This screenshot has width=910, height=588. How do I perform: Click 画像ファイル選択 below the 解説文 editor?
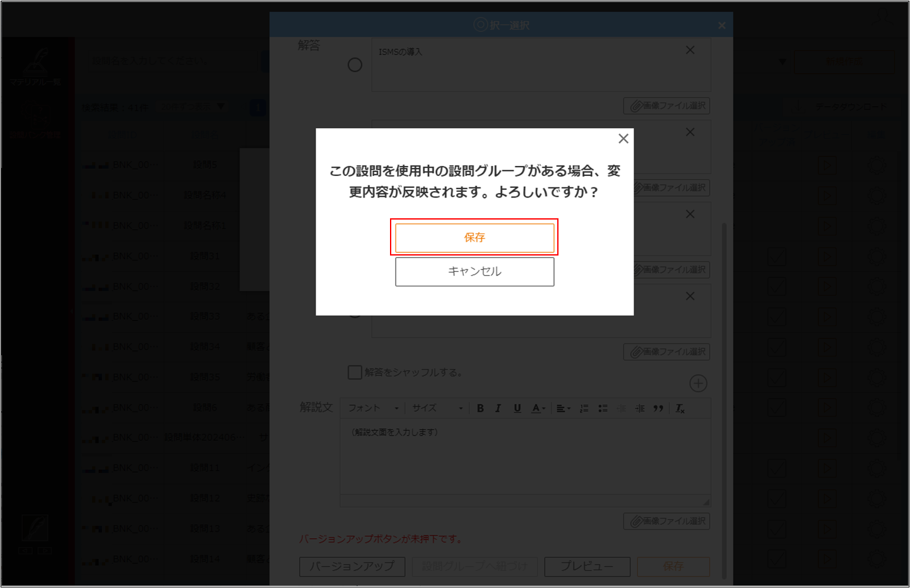(x=667, y=521)
